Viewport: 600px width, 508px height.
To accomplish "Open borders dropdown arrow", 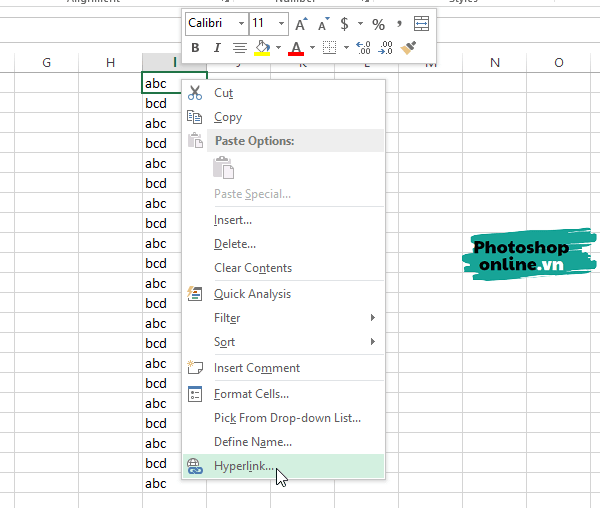I will (346, 48).
